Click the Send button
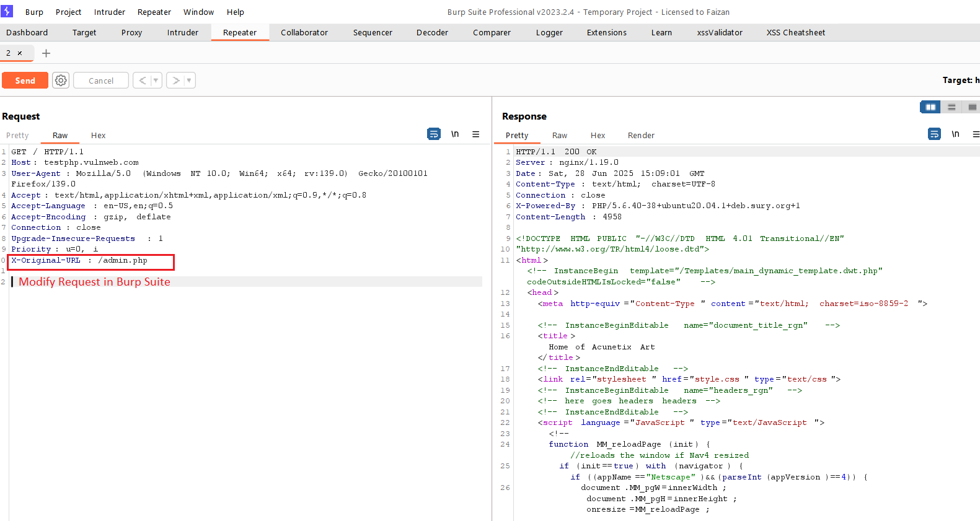 pos(25,81)
